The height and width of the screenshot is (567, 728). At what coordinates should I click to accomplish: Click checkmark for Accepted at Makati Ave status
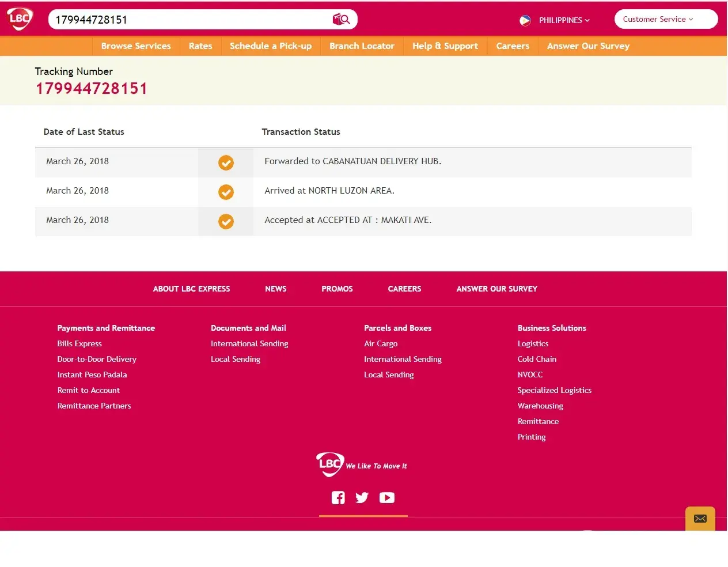pos(226,222)
